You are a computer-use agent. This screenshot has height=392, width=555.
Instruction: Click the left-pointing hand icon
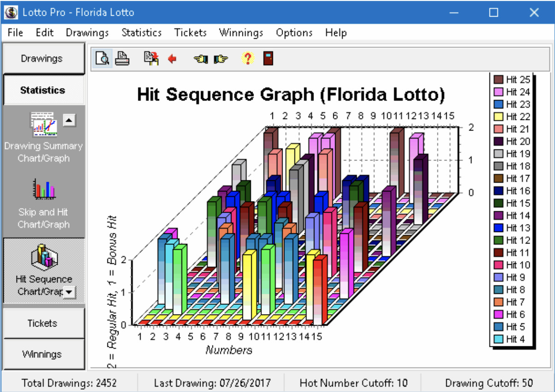pyautogui.click(x=201, y=59)
